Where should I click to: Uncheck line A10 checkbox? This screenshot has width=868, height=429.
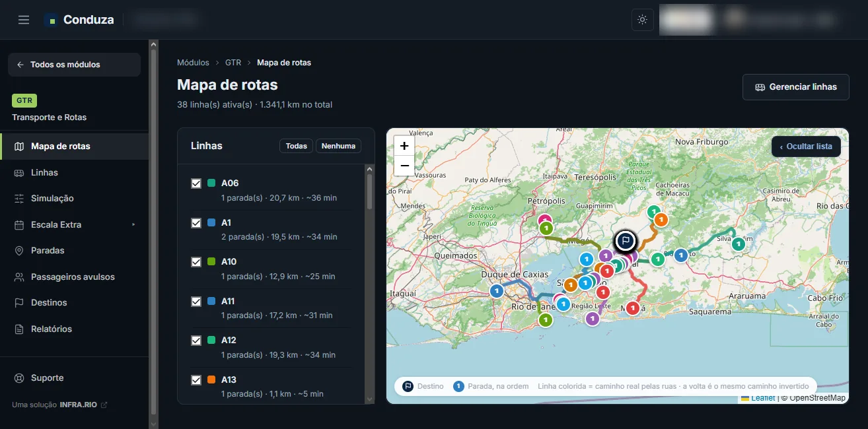[x=196, y=262]
